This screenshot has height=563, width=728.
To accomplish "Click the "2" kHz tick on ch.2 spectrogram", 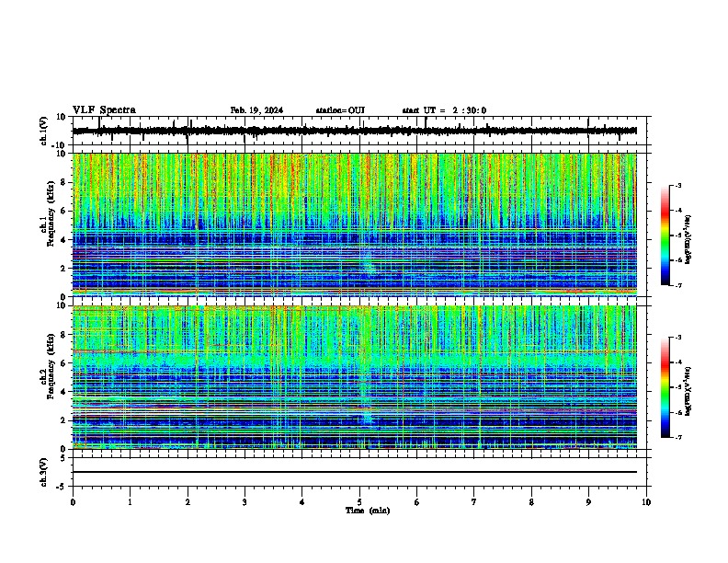I will click(x=63, y=420).
